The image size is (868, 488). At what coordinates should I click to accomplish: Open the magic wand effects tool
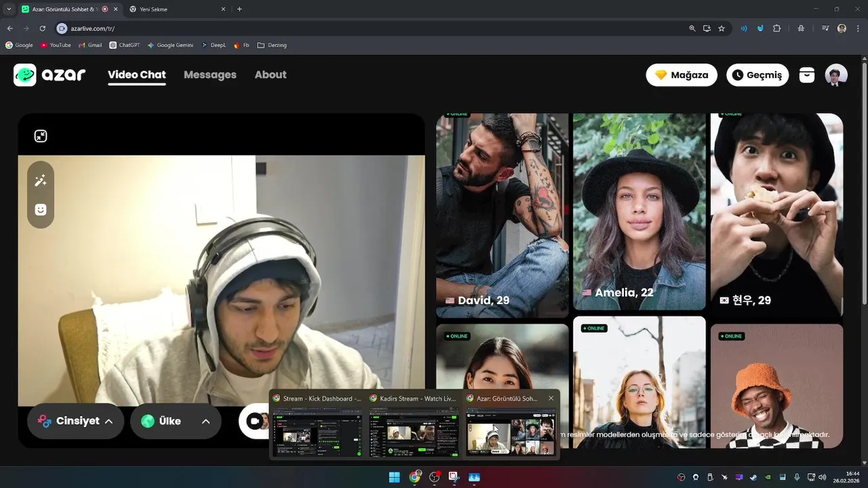click(x=41, y=180)
